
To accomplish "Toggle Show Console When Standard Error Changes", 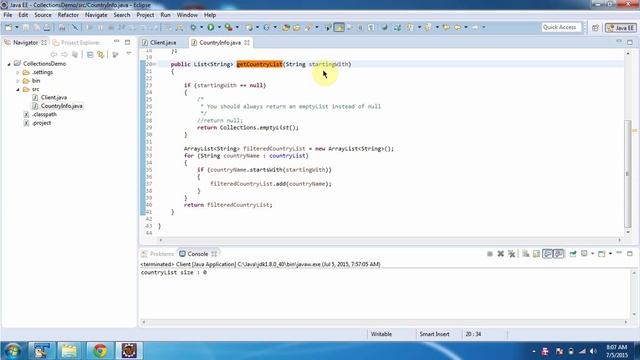I will tap(558, 254).
